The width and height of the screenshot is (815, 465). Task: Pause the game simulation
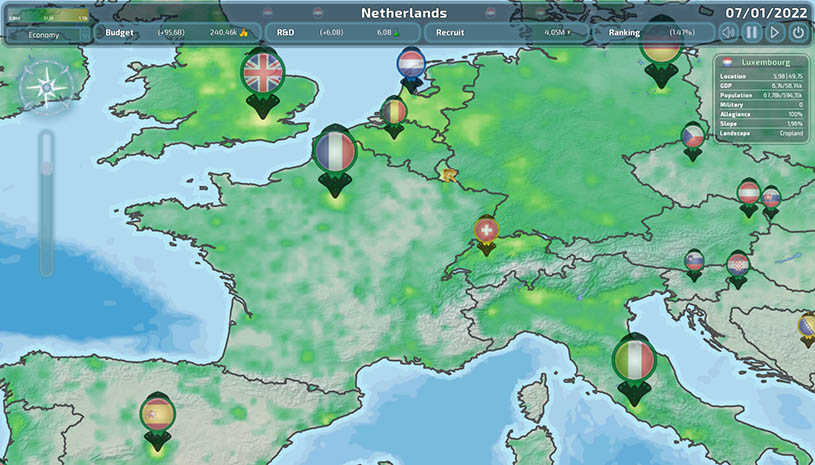pyautogui.click(x=751, y=33)
